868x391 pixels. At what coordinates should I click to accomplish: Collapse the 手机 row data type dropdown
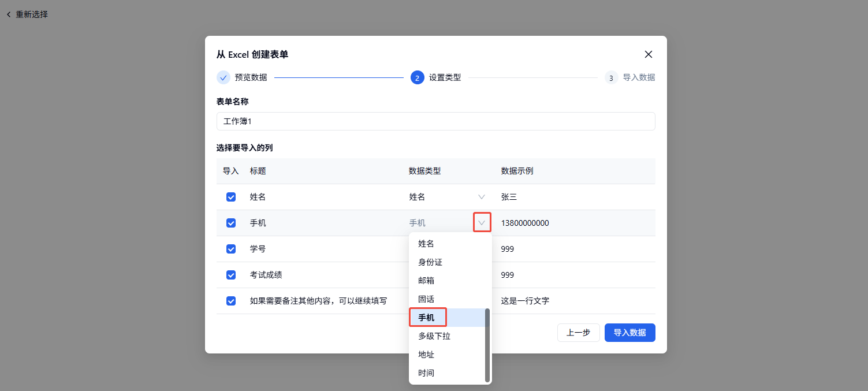(482, 223)
